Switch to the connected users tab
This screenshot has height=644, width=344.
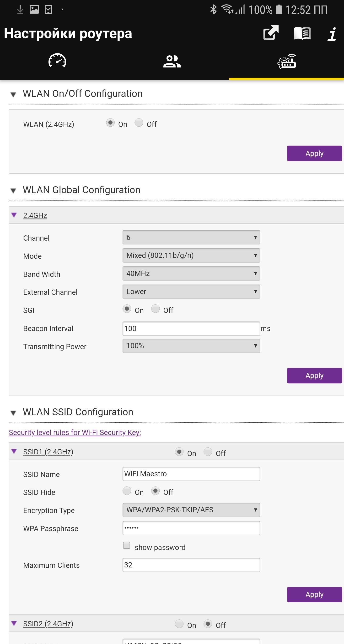pos(172,61)
